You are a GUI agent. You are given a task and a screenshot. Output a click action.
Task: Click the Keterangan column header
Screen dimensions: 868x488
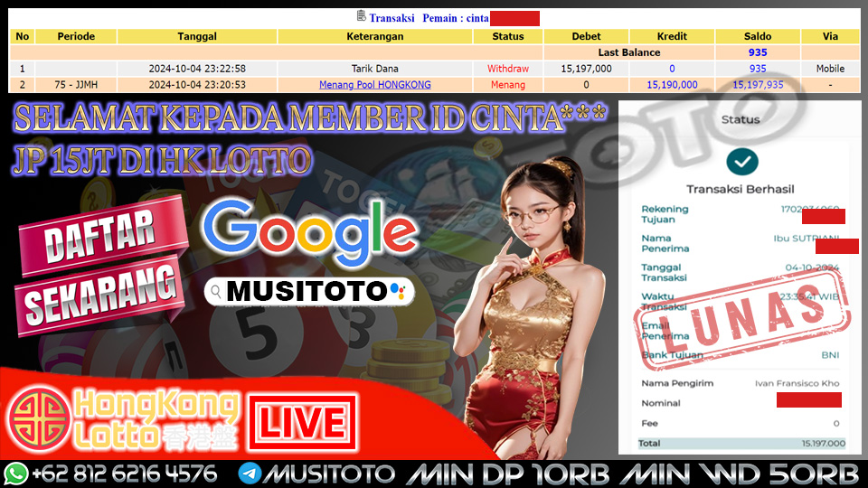click(x=374, y=36)
